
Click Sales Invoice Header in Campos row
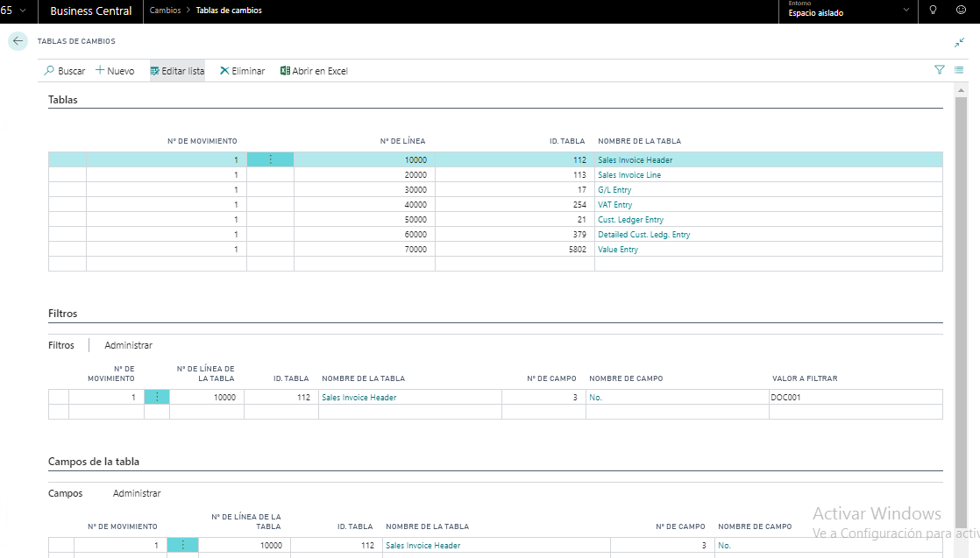tap(423, 546)
